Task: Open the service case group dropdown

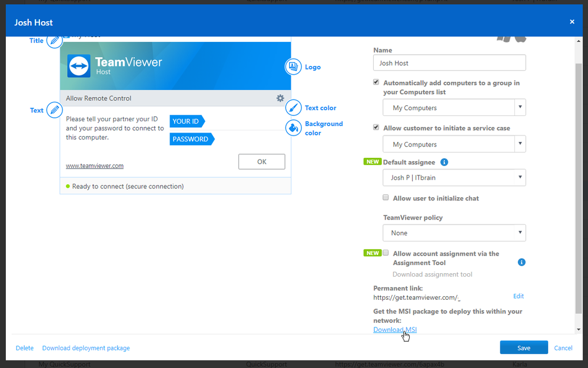Action: click(454, 144)
